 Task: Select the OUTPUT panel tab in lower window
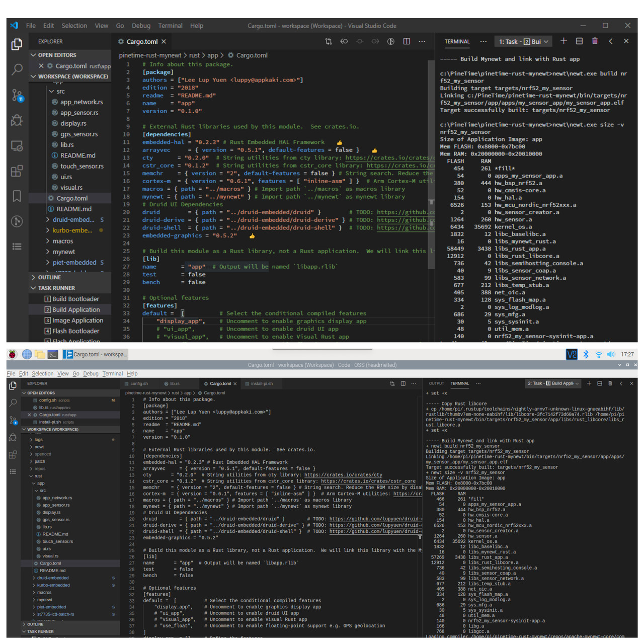tap(436, 383)
